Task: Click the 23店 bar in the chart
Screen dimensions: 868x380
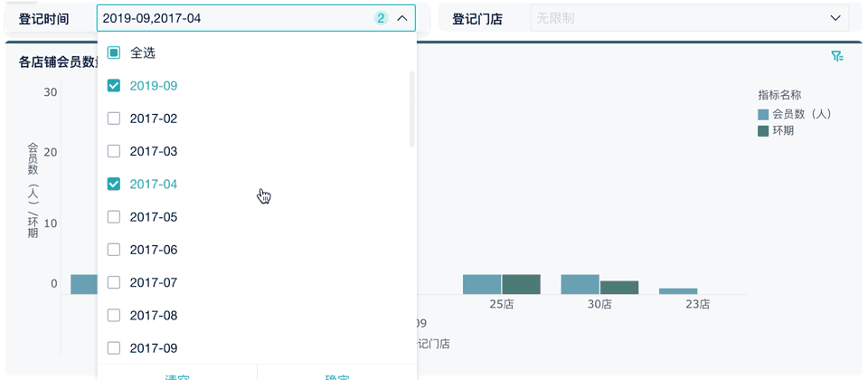Action: tap(678, 291)
